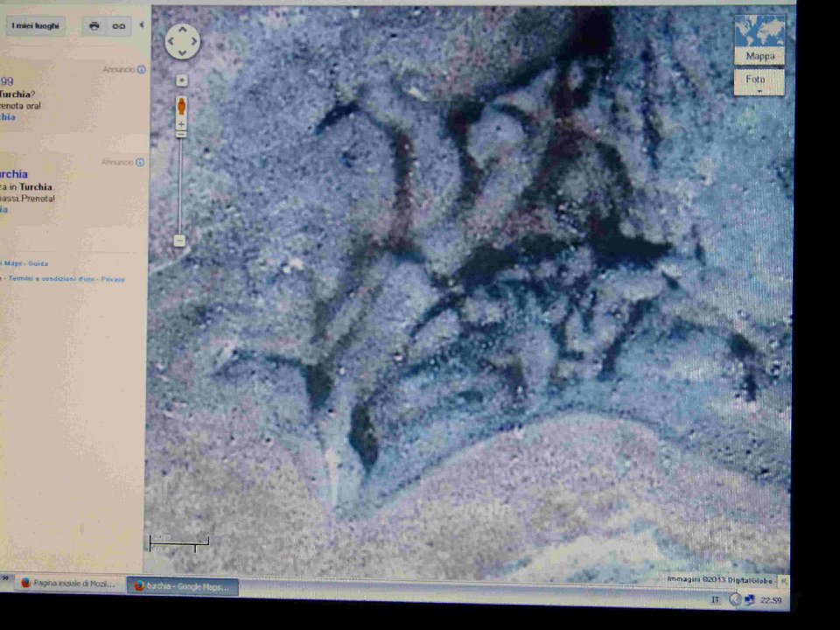Open the blue "rchia" ad headline link

point(13,174)
